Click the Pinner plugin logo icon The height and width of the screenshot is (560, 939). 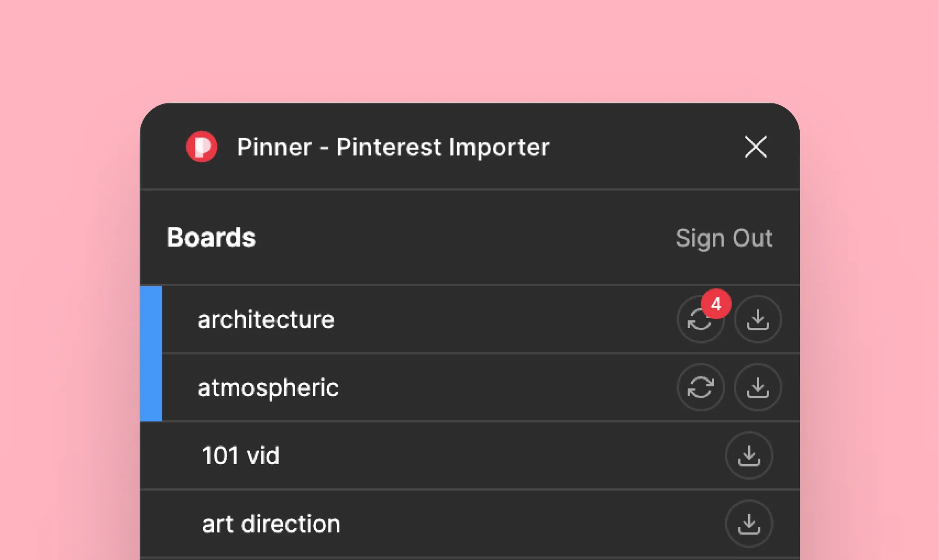(201, 147)
